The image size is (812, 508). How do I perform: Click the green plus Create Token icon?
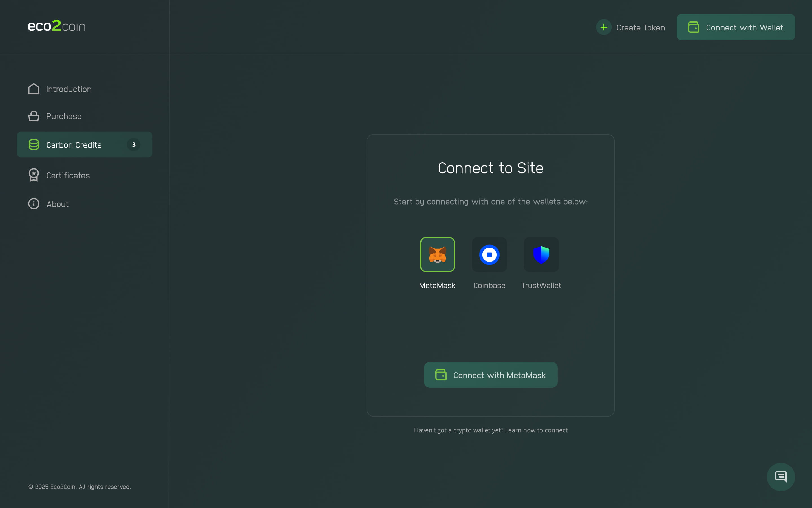point(604,27)
